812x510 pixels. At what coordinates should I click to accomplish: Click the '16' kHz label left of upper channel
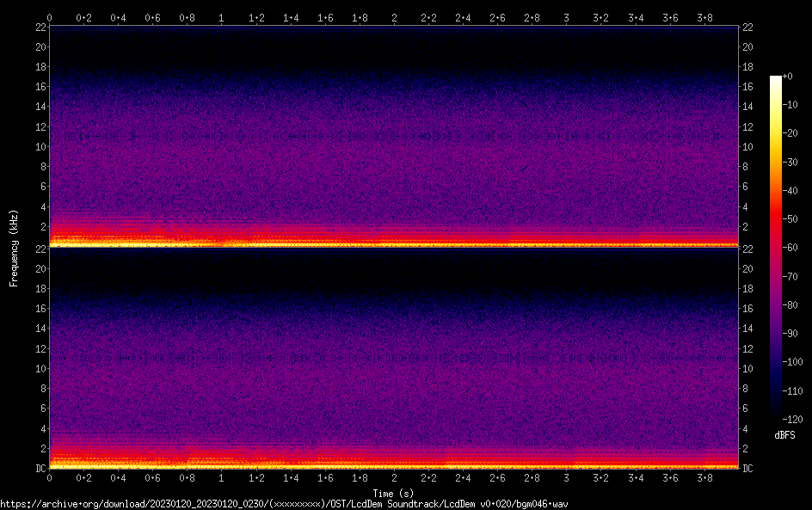pos(40,87)
